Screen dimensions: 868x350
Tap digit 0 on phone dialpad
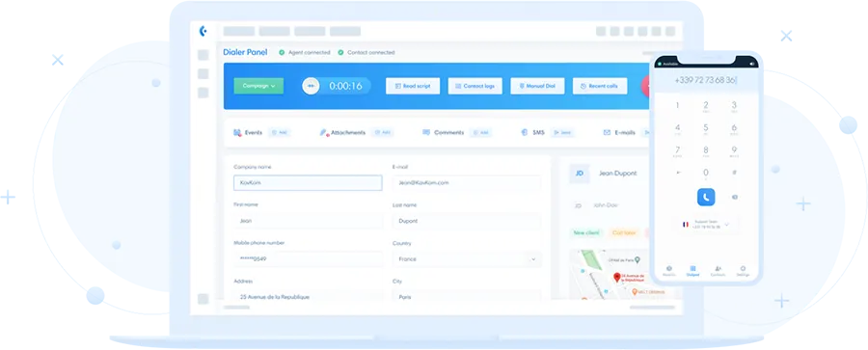click(706, 174)
